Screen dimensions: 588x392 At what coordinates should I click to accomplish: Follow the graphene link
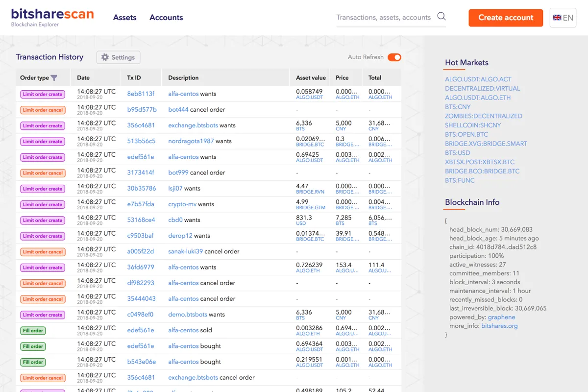pos(501,317)
